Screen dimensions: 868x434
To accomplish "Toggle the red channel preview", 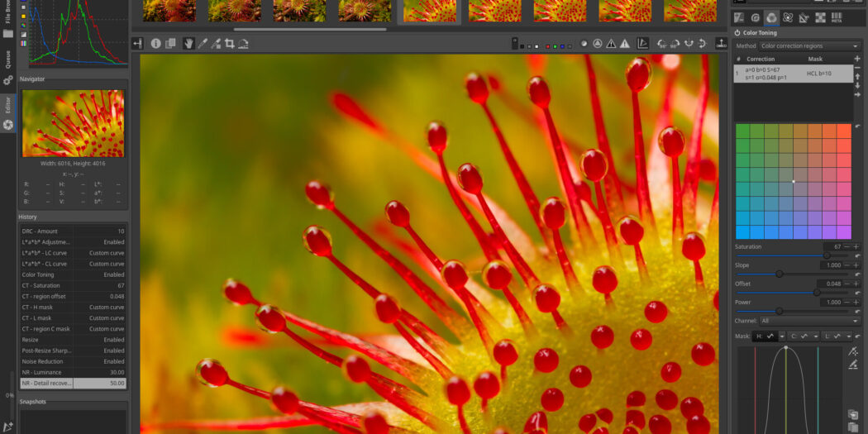I will point(548,46).
